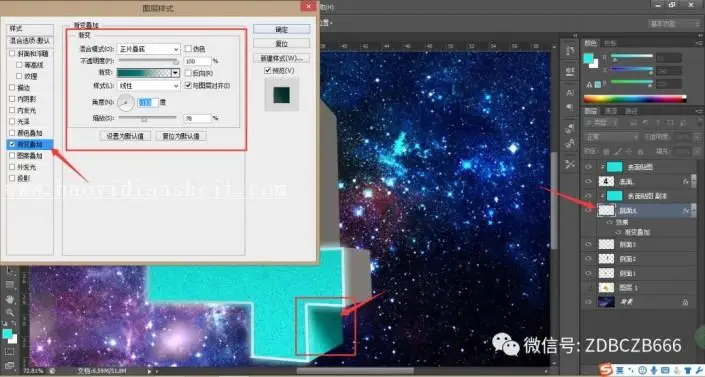Screen dimensions: 705x377
Task: Click fx icon on 表面 text layer
Action: [687, 181]
